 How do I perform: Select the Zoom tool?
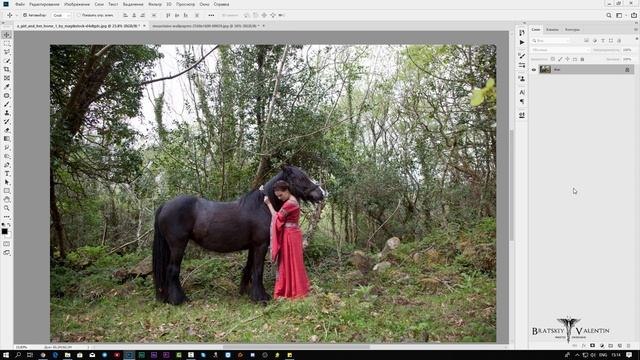pos(7,208)
